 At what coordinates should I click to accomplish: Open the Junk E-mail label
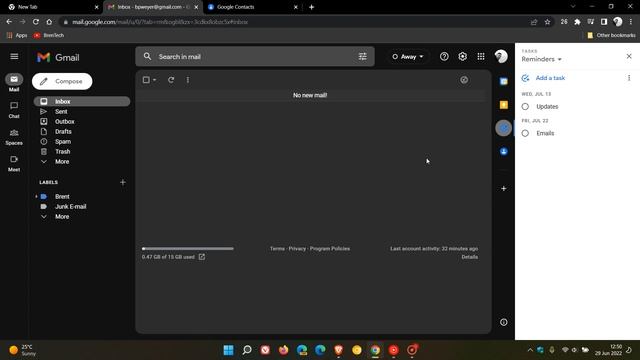tap(70, 207)
